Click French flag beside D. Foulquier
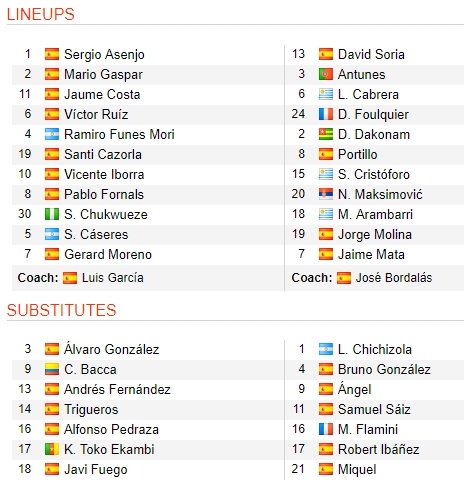 point(326,114)
